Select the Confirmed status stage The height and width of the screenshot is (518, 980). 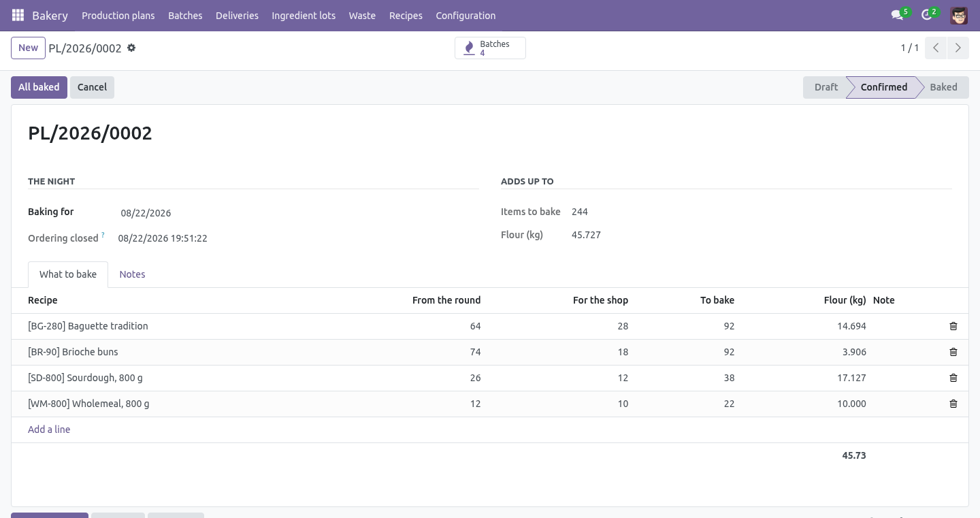[883, 87]
